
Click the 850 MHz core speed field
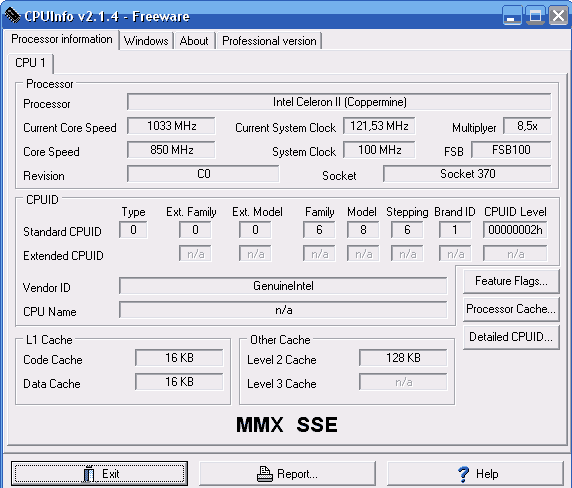[171, 150]
